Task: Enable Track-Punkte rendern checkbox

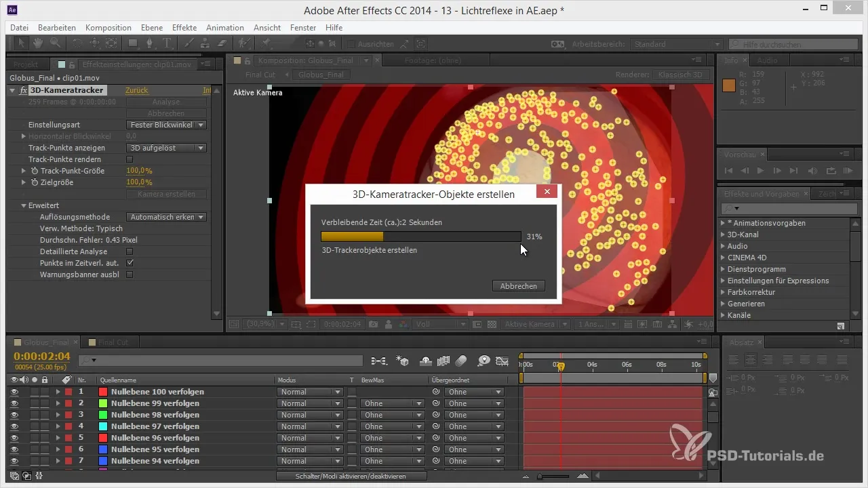Action: 130,159
